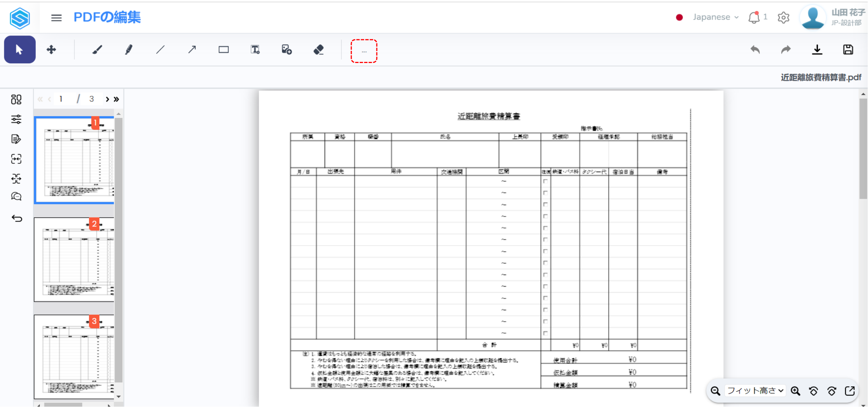
Task: Choose the arrow drawing tool
Action: pos(192,50)
